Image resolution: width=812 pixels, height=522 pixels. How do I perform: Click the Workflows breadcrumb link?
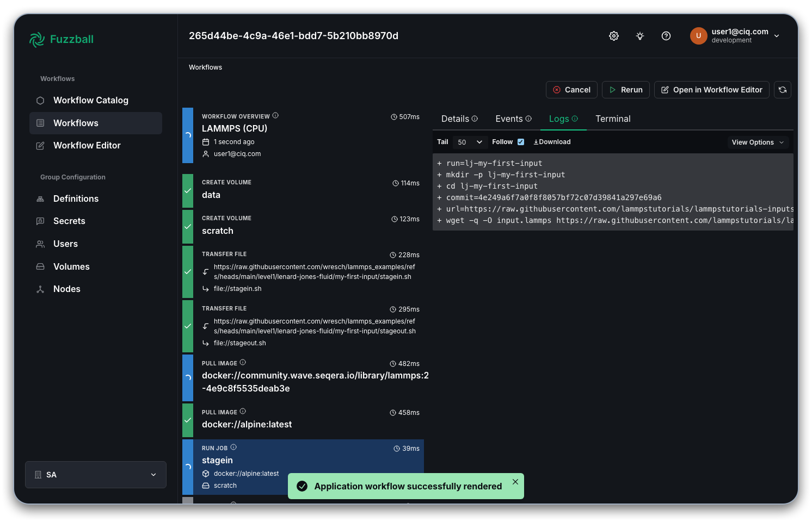(x=205, y=67)
